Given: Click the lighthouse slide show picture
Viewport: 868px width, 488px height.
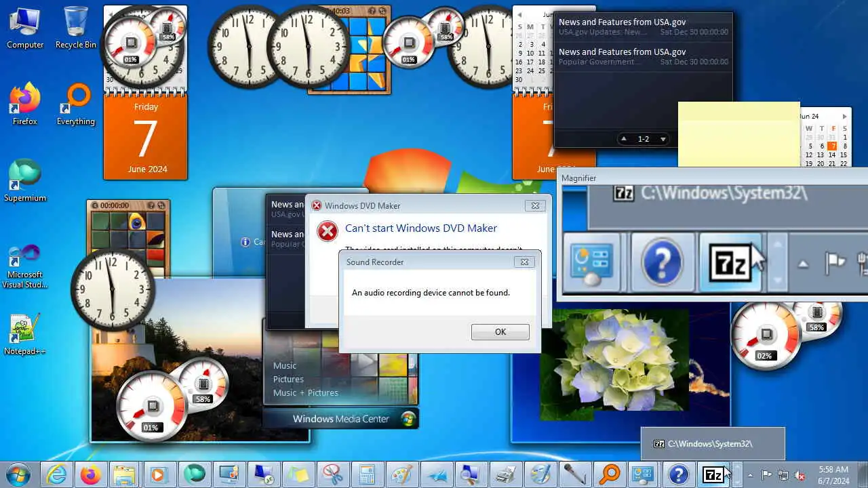Looking at the screenshot, I should (200, 359).
